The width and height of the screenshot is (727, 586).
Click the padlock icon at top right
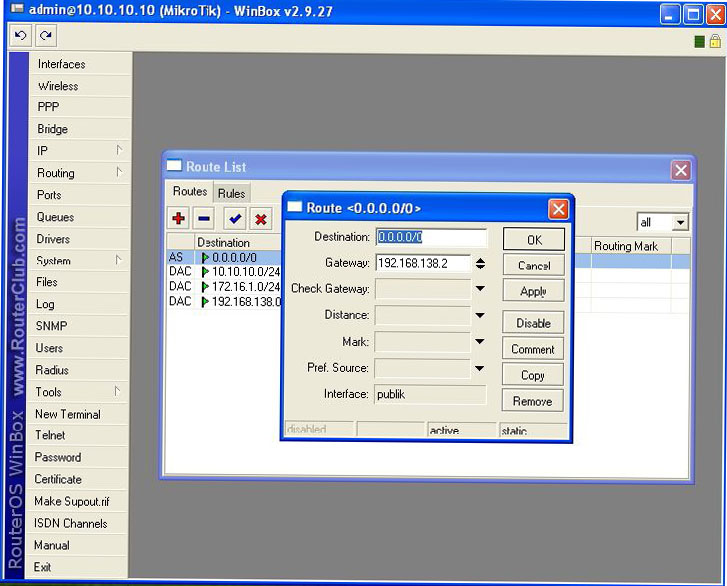point(715,41)
